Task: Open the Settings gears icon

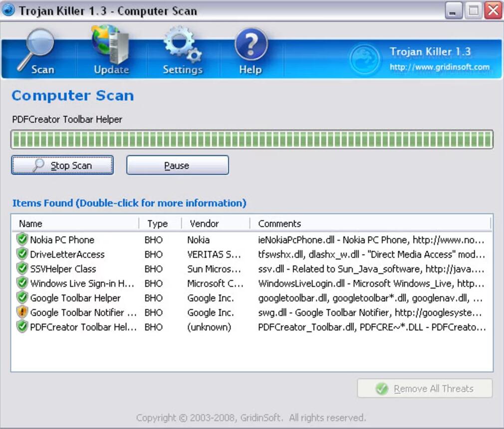Action: tap(182, 48)
